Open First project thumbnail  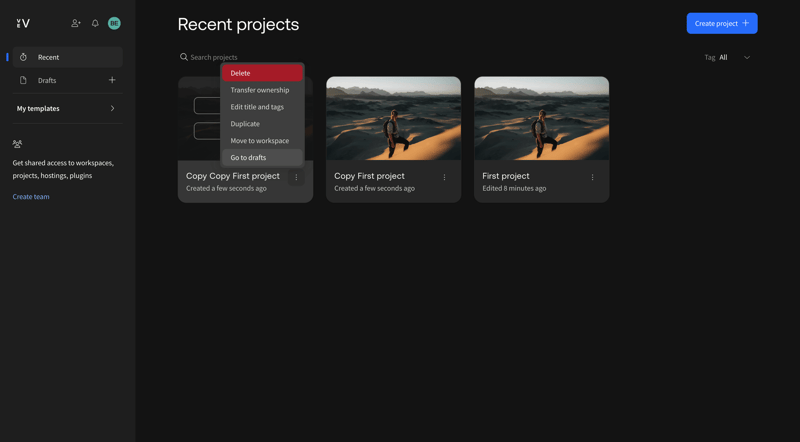point(541,118)
